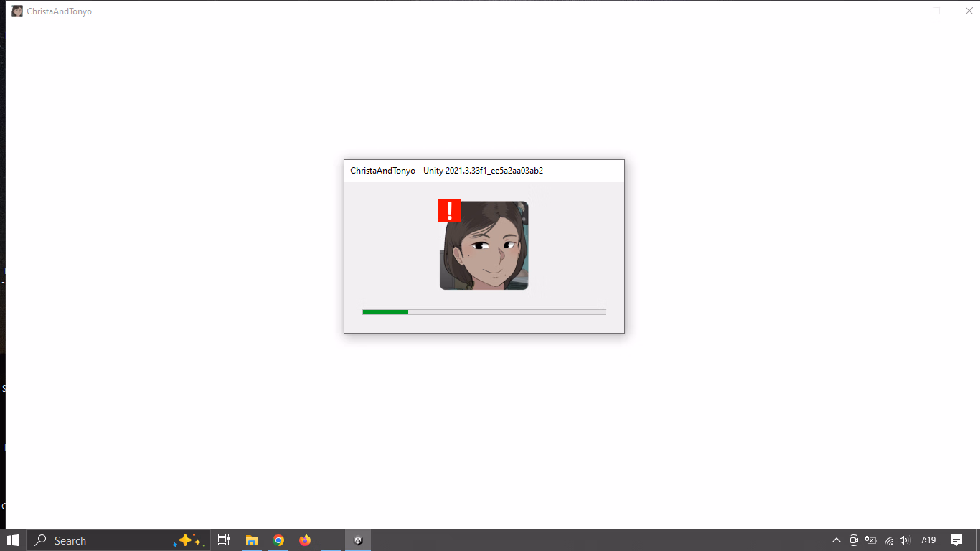
Task: Click the crash dialog progress bar
Action: click(x=484, y=312)
